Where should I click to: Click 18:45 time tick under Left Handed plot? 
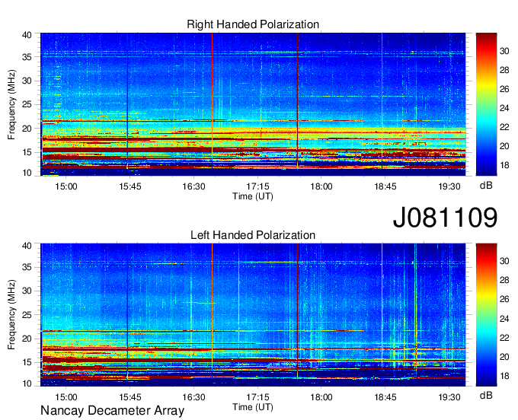pyautogui.click(x=385, y=397)
